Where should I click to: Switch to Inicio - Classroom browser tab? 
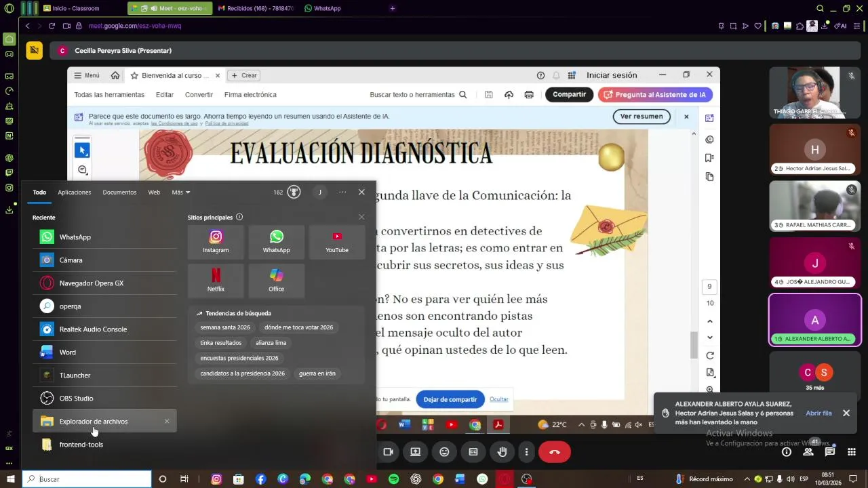coord(81,8)
